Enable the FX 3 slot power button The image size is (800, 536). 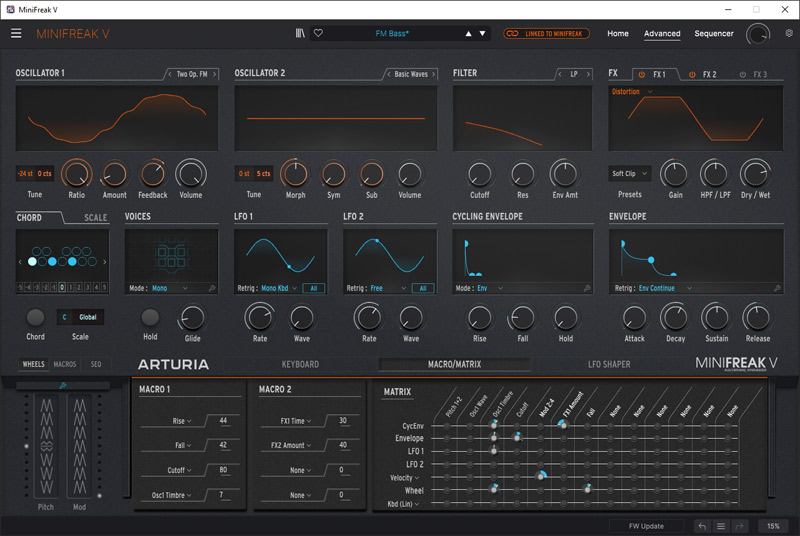pyautogui.click(x=743, y=74)
